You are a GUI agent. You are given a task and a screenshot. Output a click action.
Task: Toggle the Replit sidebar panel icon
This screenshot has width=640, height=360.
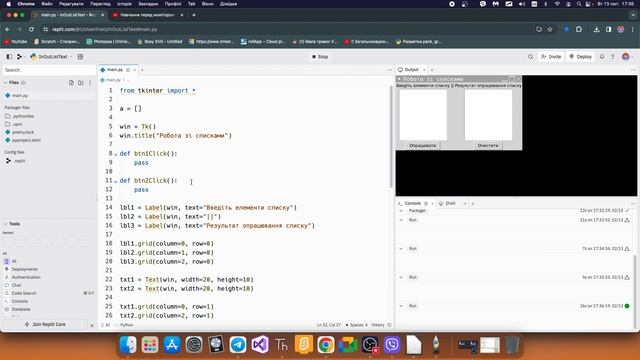point(9,57)
